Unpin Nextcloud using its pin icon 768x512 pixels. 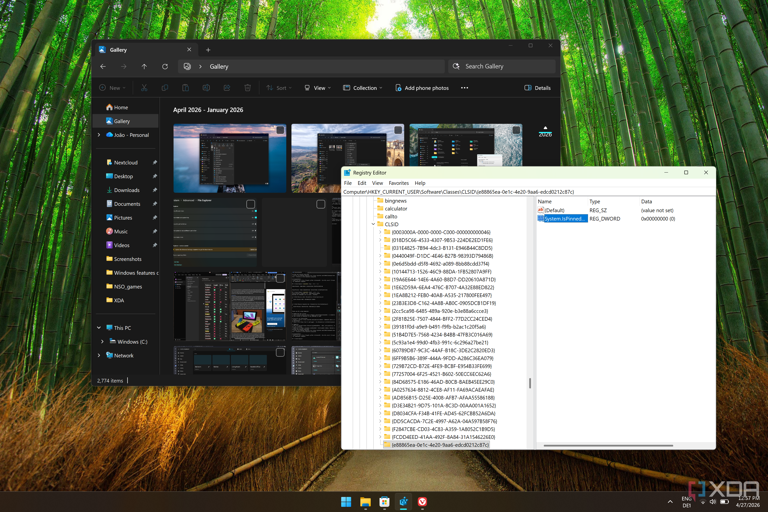pyautogui.click(x=155, y=162)
